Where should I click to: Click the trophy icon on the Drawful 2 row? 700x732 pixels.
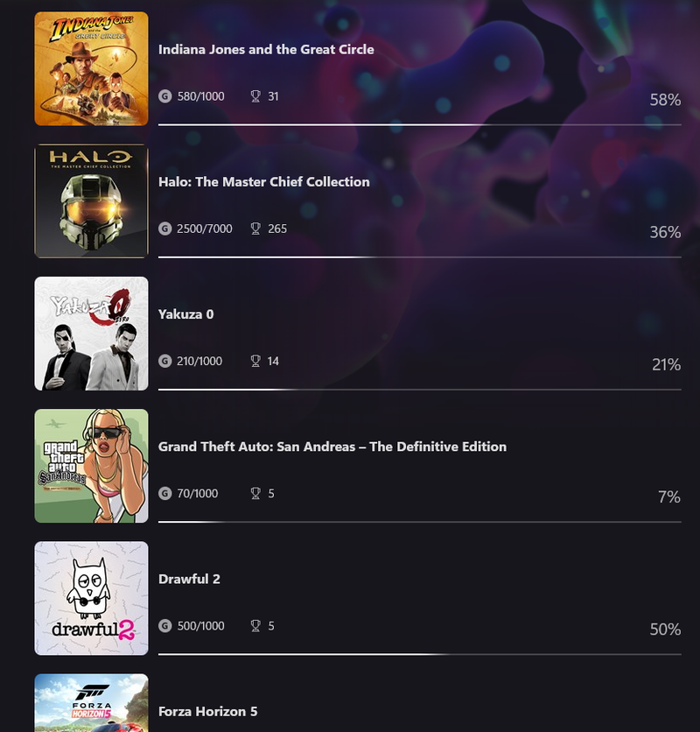point(255,625)
